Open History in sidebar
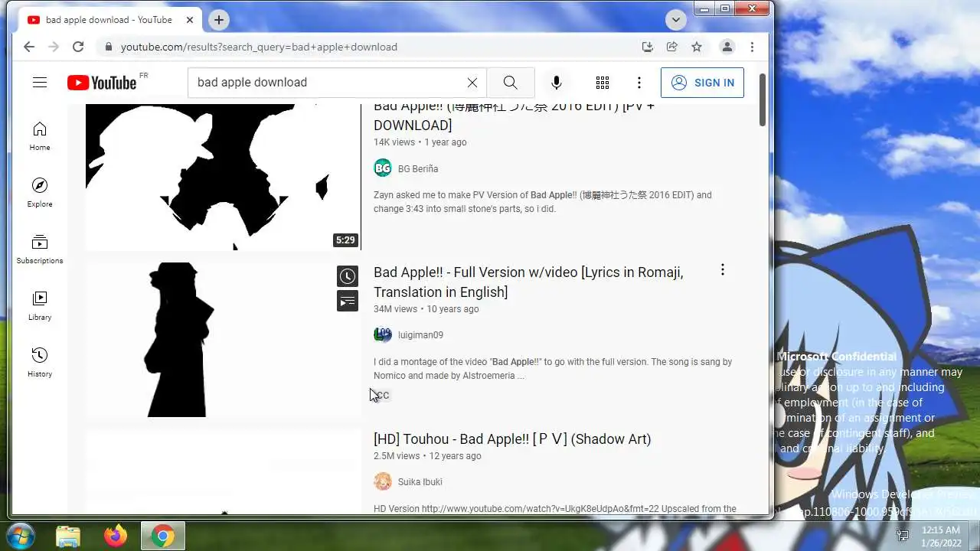The height and width of the screenshot is (551, 980). (40, 363)
